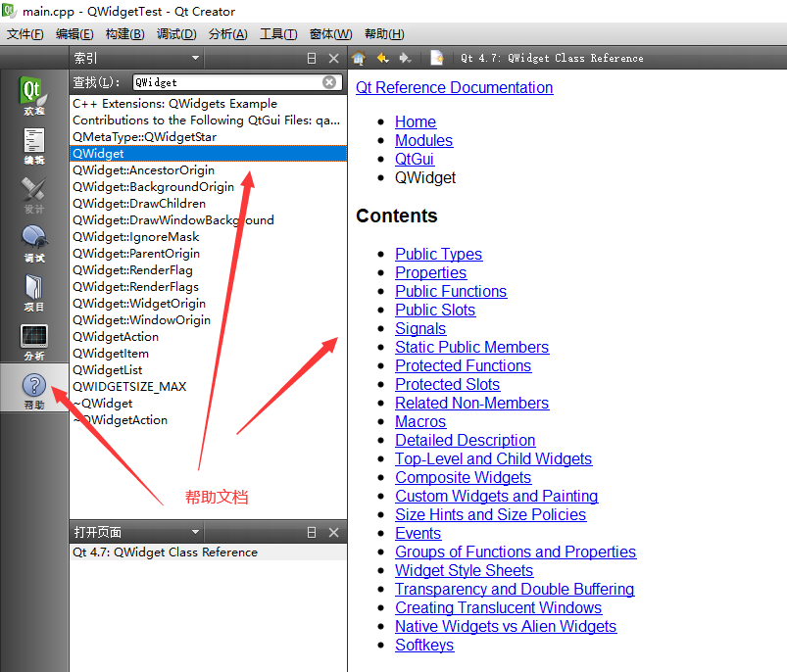Open Top-Level and Child Widgets link
This screenshot has width=787, height=672.
pyautogui.click(x=493, y=458)
